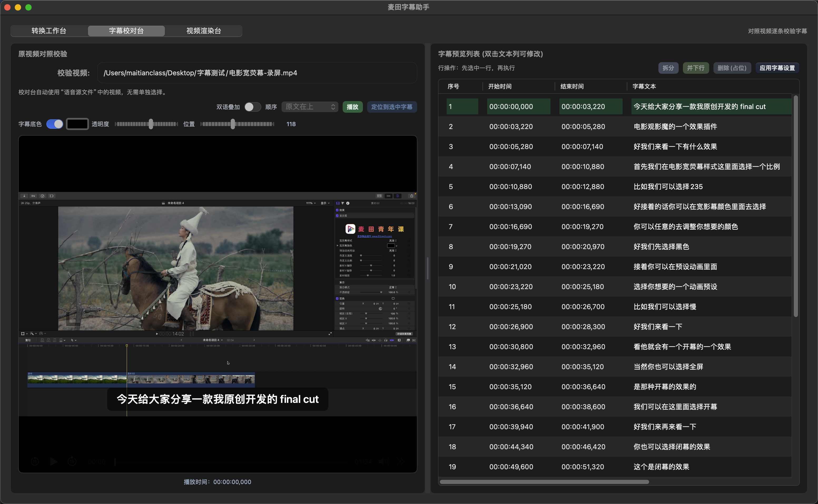Click the 透明度 slider handle
The image size is (818, 504).
(151, 124)
